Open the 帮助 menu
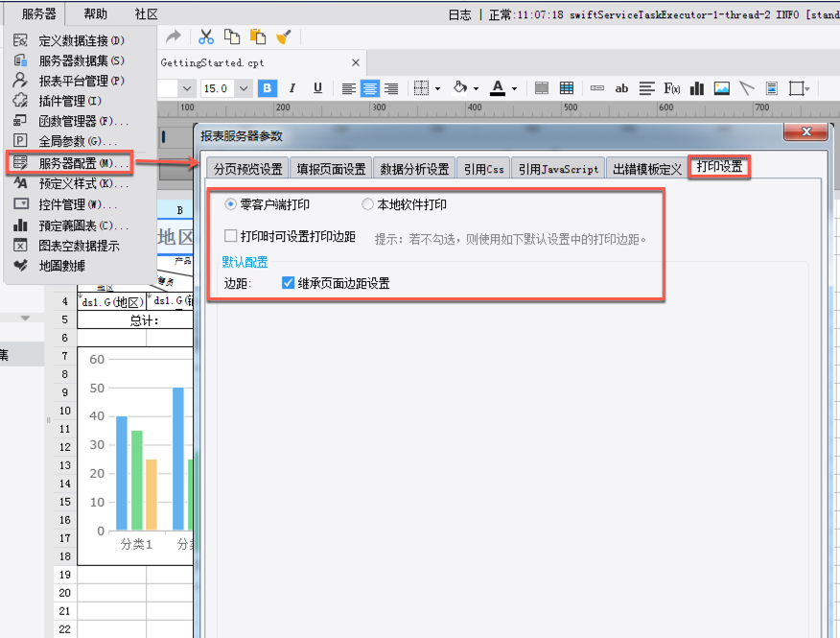Screen dimensions: 840x638 pos(95,14)
